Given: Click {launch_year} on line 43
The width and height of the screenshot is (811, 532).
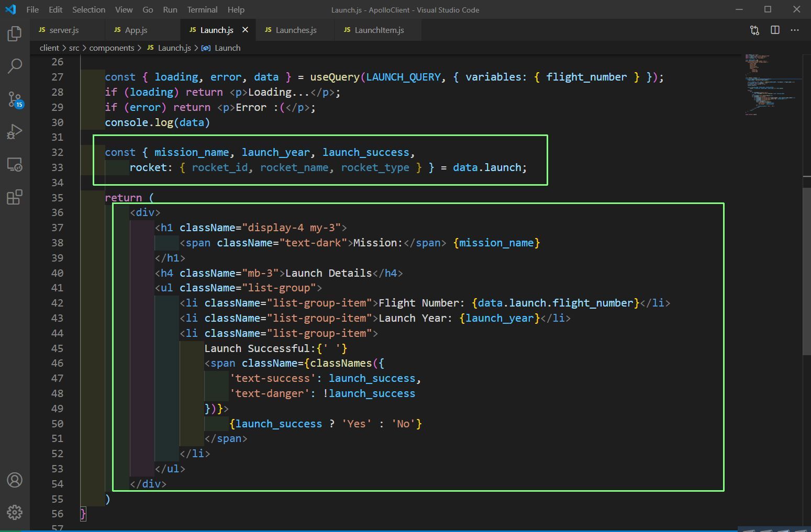Looking at the screenshot, I should point(499,318).
